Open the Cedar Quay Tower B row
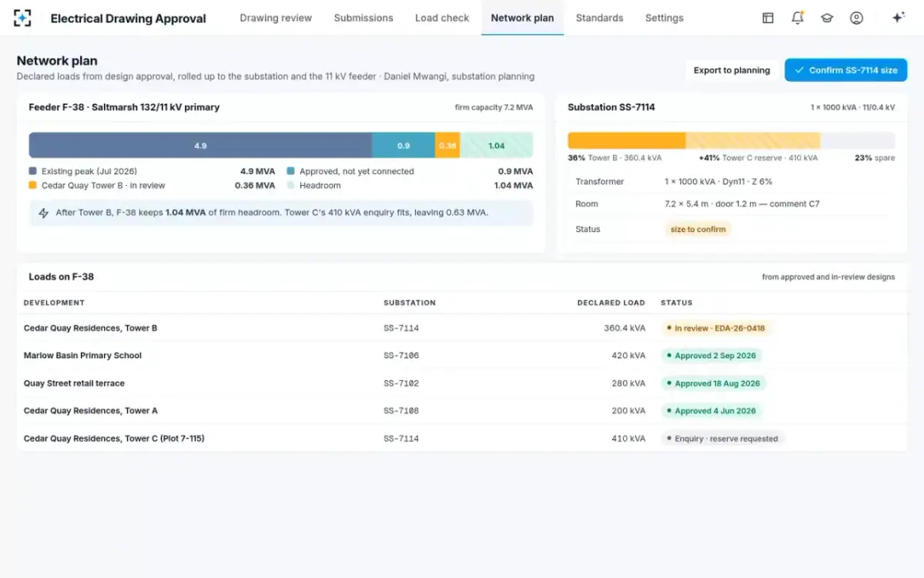The image size is (924, 578). coord(462,328)
